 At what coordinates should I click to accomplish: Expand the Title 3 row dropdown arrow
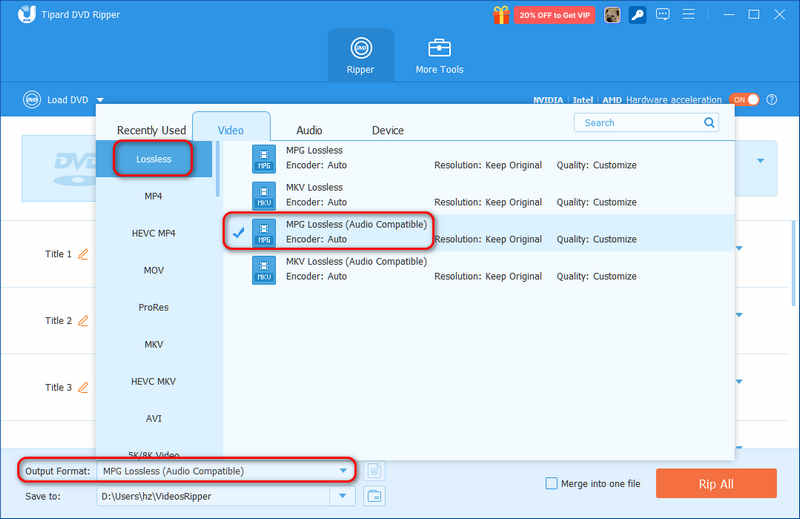[x=739, y=381]
